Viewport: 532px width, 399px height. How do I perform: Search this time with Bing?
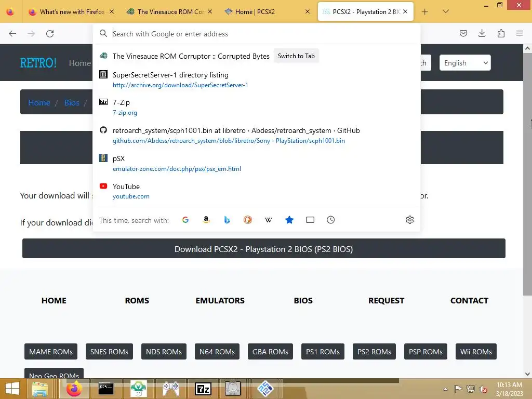pos(227,220)
